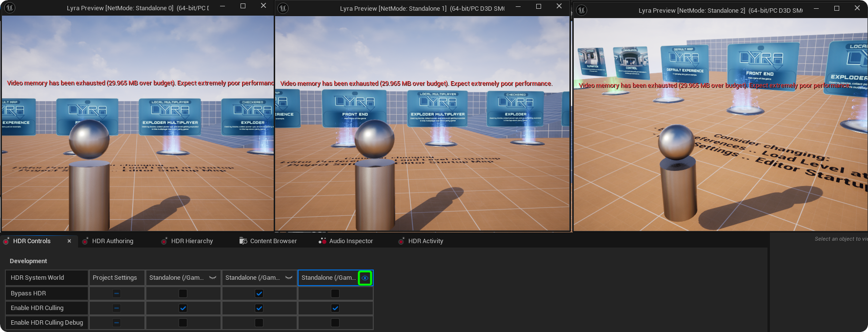Enable Bypass HDR in third Standalone column

tap(335, 293)
